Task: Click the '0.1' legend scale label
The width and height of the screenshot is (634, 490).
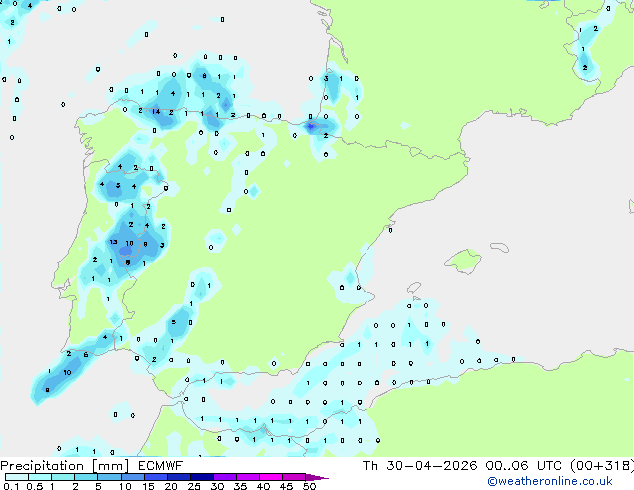Action: [x=11, y=486]
